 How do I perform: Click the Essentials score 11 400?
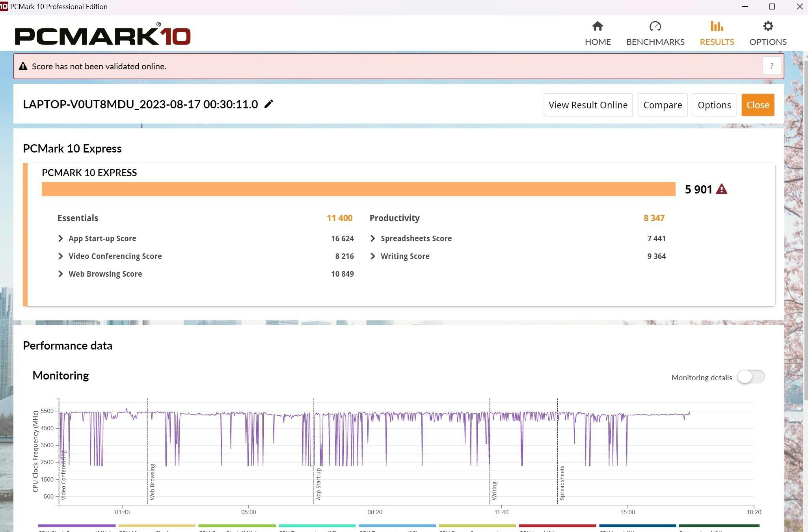tap(339, 218)
